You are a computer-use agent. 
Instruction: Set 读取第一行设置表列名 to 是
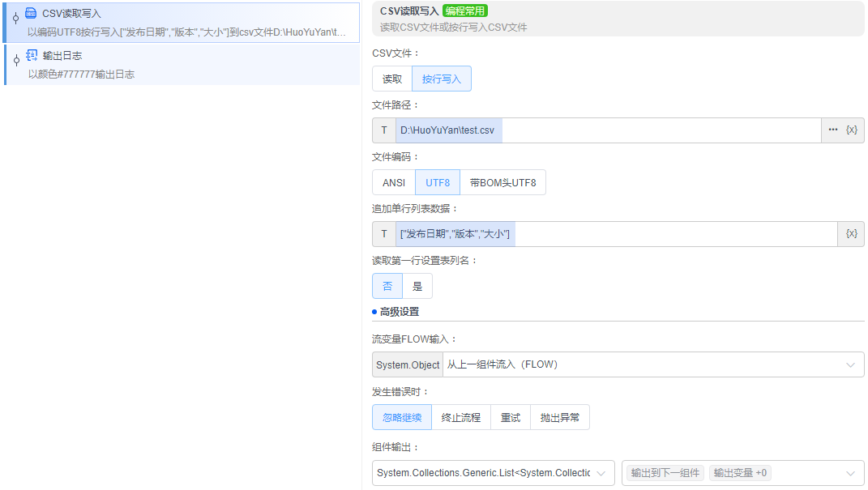(417, 286)
